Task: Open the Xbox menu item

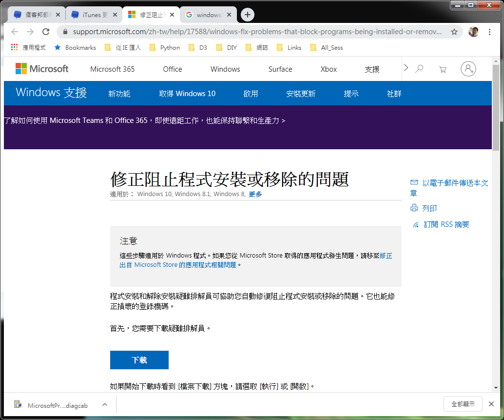Action: pos(329,69)
